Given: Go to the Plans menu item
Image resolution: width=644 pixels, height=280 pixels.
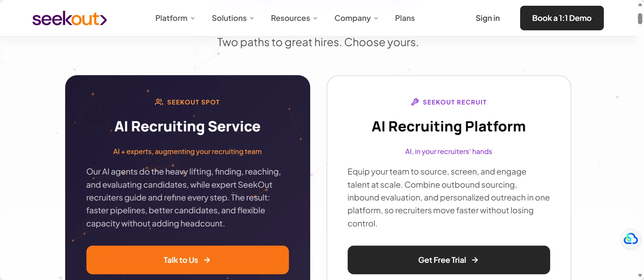Looking at the screenshot, I should [x=405, y=18].
